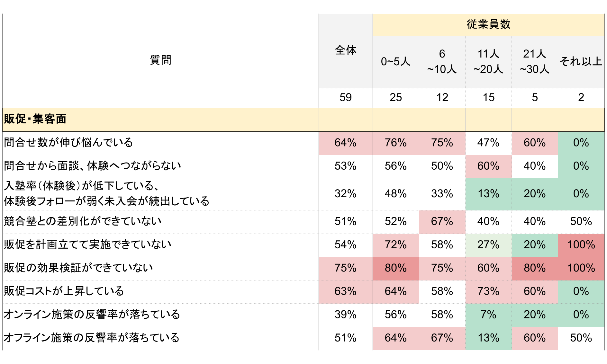Select the 6~10人 column header

pos(442,61)
